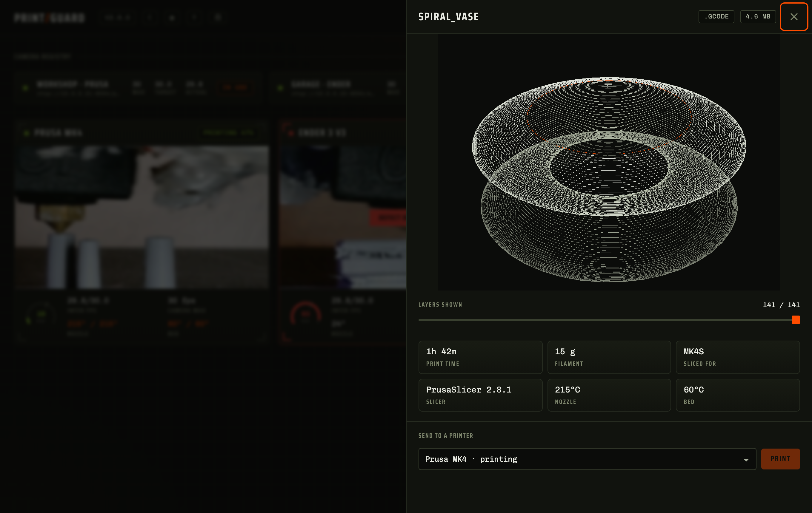The height and width of the screenshot is (513, 812).
Task: Select the PrusaSlicer 2.8.1 slicer card
Action: [x=480, y=395]
